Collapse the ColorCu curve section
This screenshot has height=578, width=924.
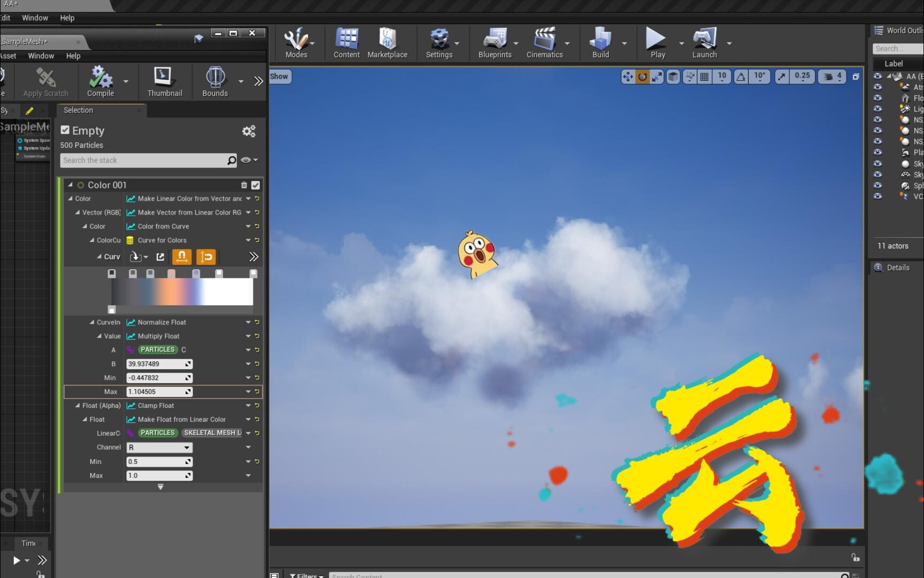[x=91, y=240]
